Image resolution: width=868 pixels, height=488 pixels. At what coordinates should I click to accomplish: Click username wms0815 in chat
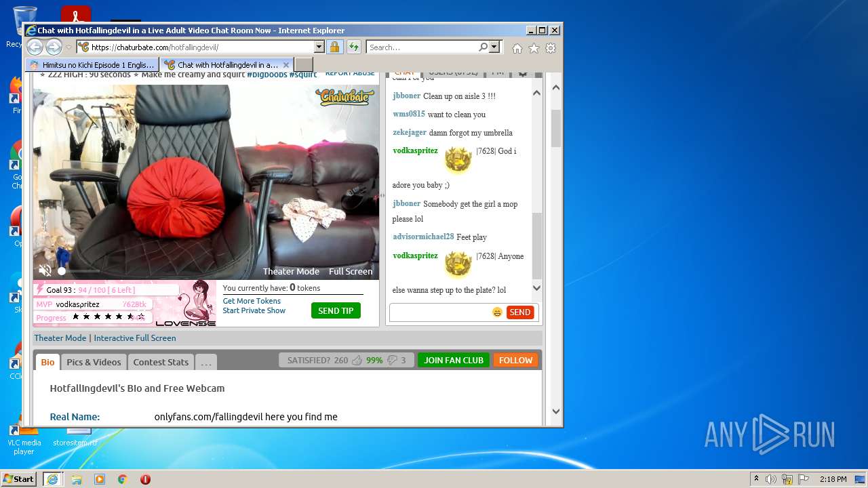[x=409, y=114]
